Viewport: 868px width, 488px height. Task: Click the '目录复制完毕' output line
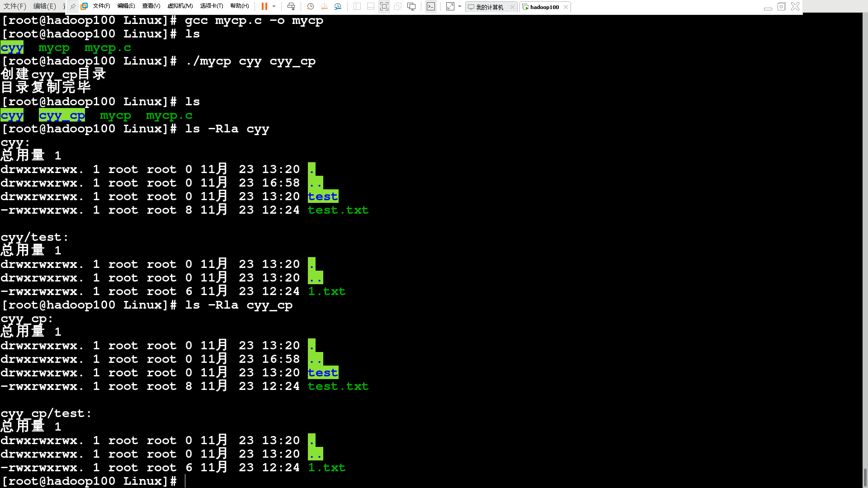46,87
